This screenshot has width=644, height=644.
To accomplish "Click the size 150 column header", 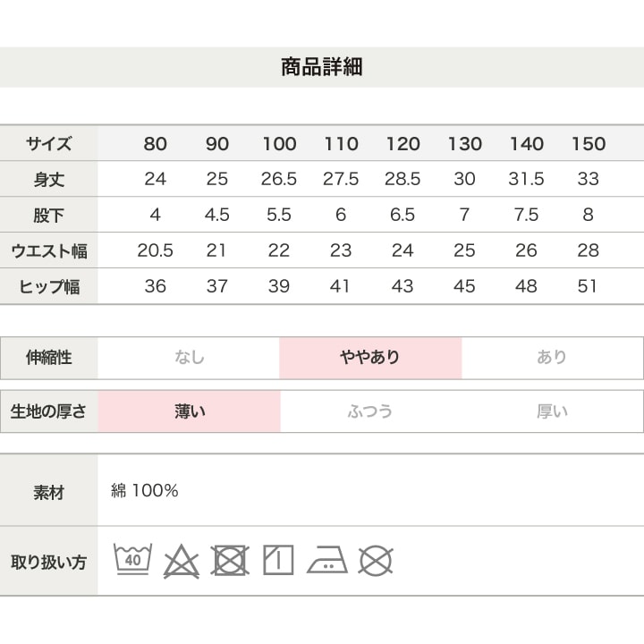I will pos(588,144).
